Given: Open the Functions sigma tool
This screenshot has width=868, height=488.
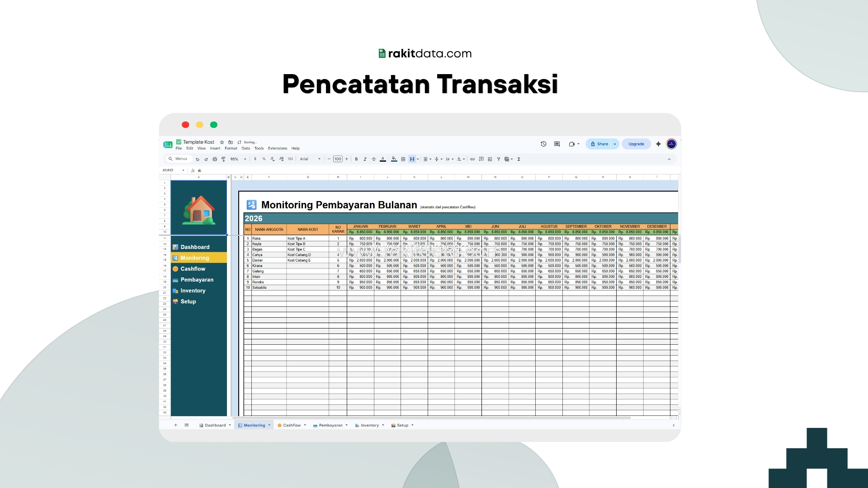Looking at the screenshot, I should pyautogui.click(x=519, y=159).
